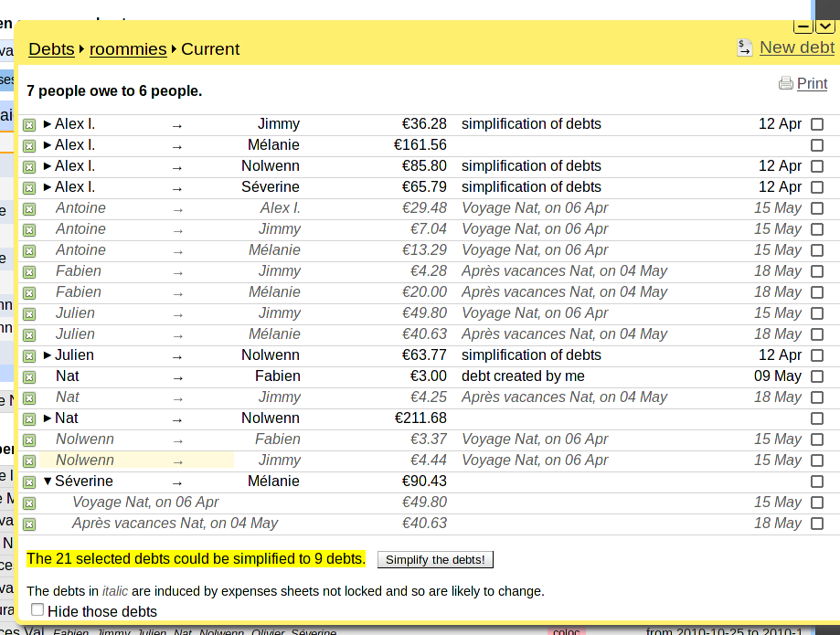840x635 pixels.
Task: Tick the Séverine €40.63 Après vacances sub-debt checkbox
Action: (x=817, y=524)
